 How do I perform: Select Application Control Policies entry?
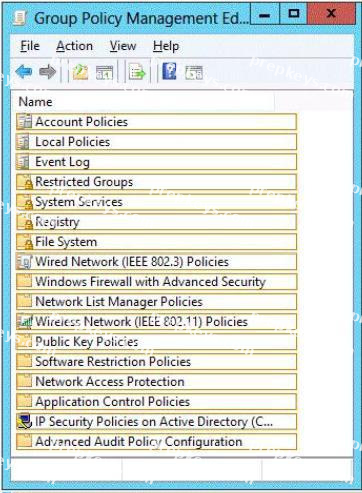(156, 402)
